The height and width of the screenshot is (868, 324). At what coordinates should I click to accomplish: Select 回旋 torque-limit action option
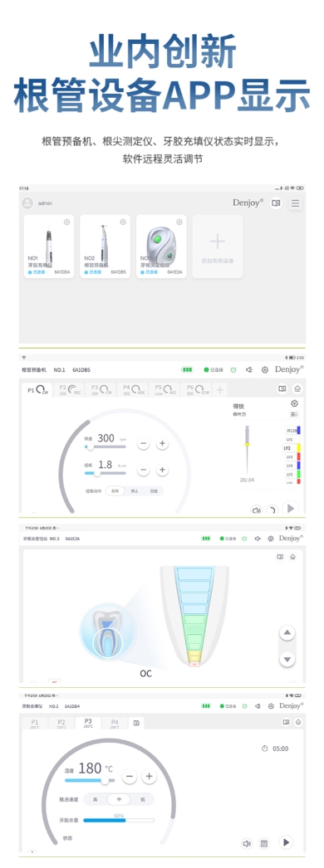click(x=154, y=491)
